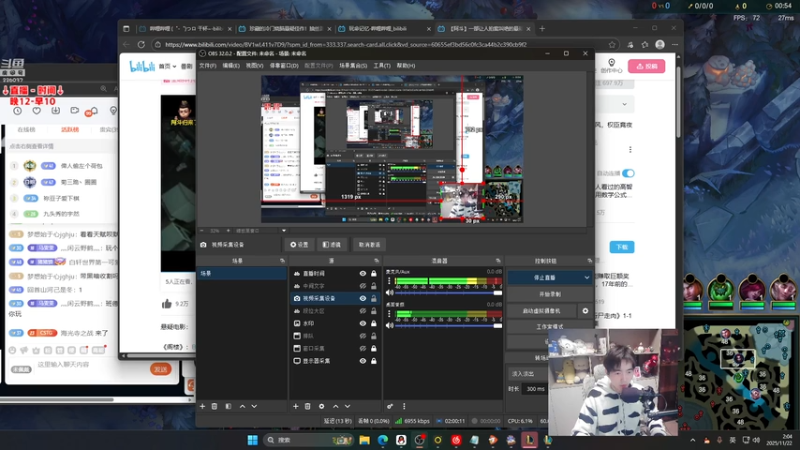This screenshot has height=450, width=800.
Task: Mute the 桌面音频 speaker icon
Action: click(x=390, y=326)
